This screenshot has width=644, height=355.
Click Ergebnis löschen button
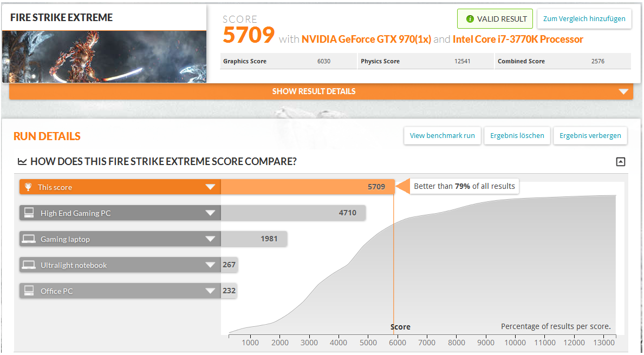click(x=517, y=136)
